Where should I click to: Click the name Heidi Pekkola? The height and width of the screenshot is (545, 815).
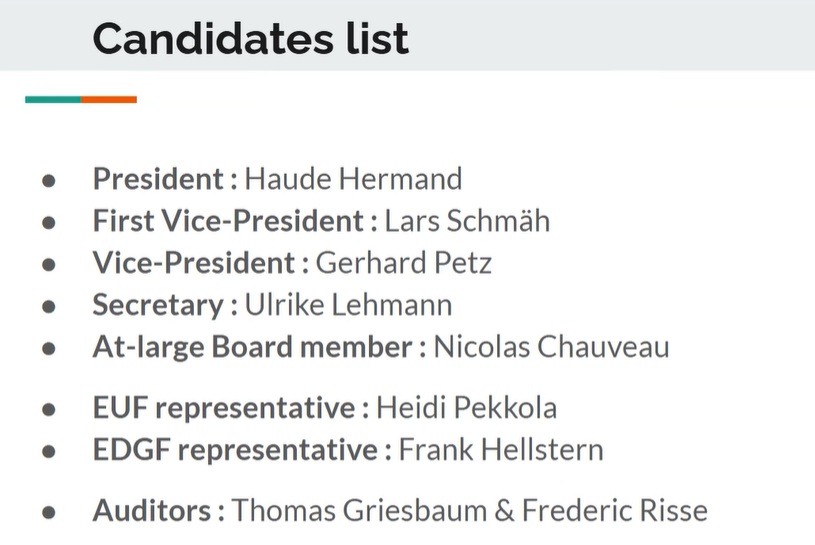coord(466,408)
